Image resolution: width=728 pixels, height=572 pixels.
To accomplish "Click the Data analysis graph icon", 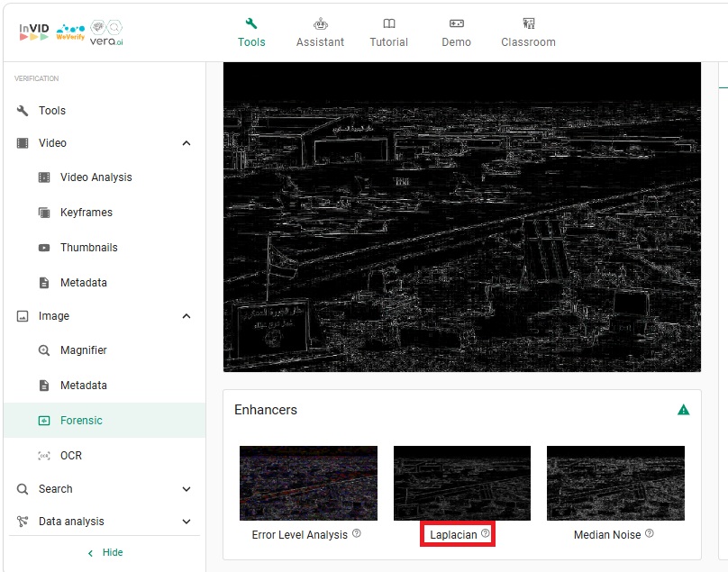I will (23, 522).
